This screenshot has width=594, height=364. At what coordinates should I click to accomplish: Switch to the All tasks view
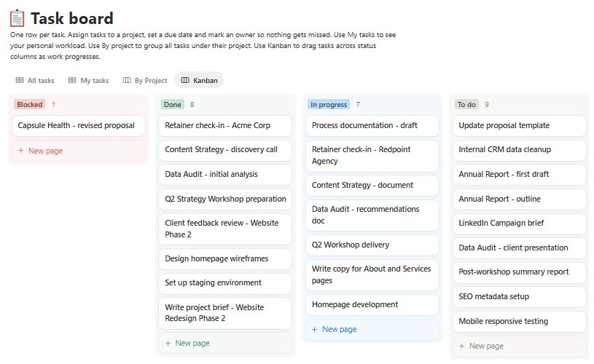click(x=35, y=80)
